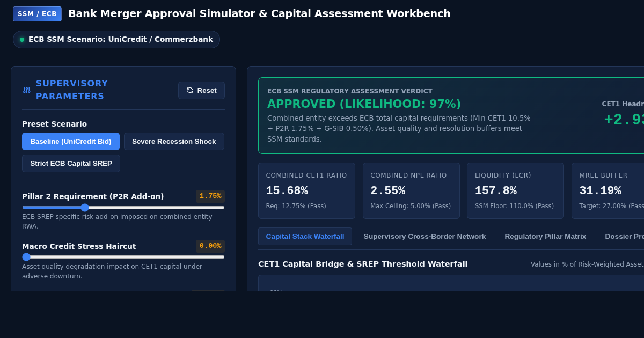
Task: Adjust the Pillar 2 Requirement slider
Action: [x=123, y=208]
